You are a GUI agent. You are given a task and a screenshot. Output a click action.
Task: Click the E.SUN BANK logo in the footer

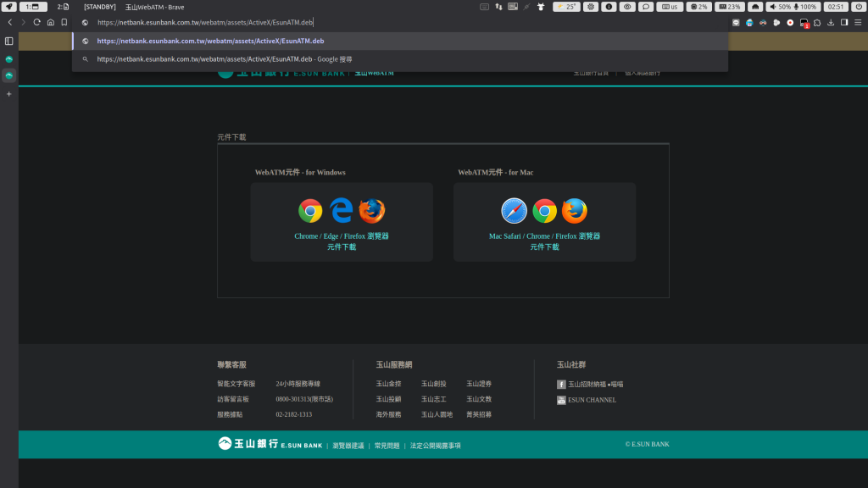tap(270, 444)
